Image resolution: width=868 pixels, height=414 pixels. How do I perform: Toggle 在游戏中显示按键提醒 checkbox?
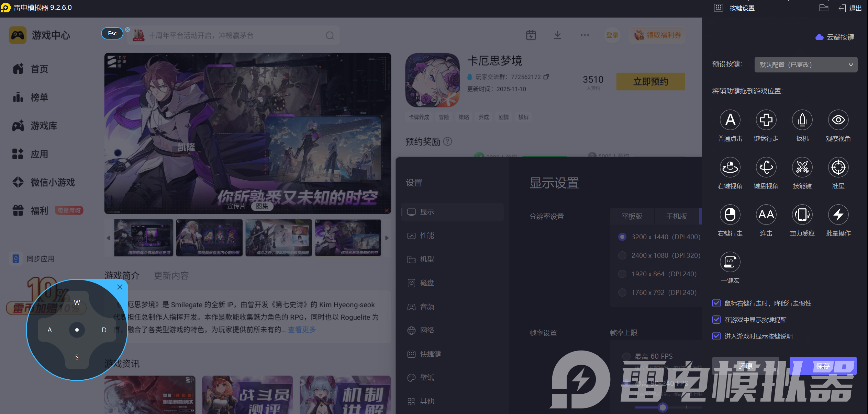[x=716, y=320]
